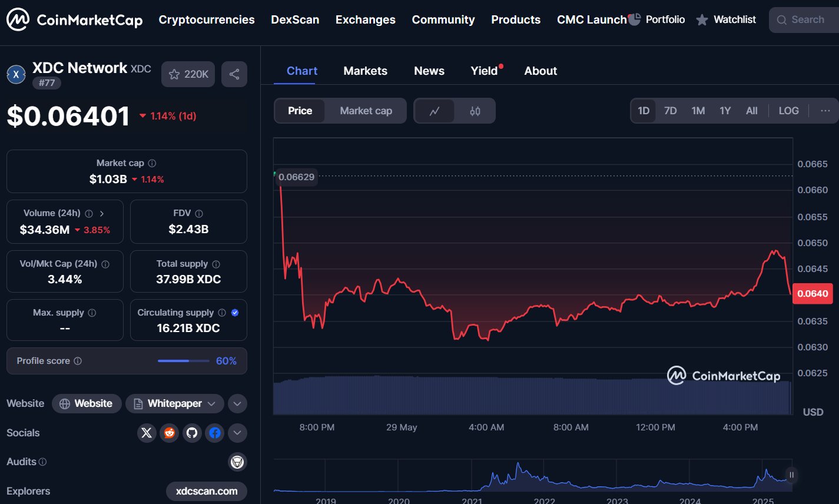
Task: Open chart more options ellipsis
Action: [825, 111]
